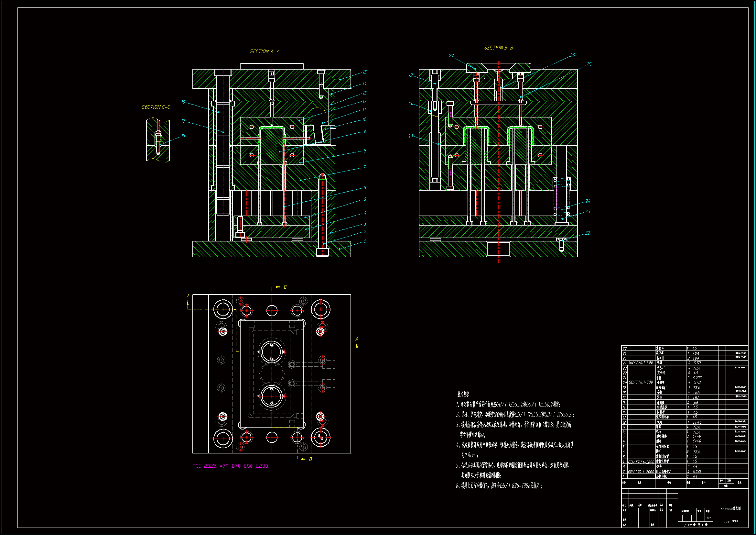The width and height of the screenshot is (756, 535).
Task: Click cyan balloon number 27 in Section B-B
Action: pyautogui.click(x=451, y=56)
